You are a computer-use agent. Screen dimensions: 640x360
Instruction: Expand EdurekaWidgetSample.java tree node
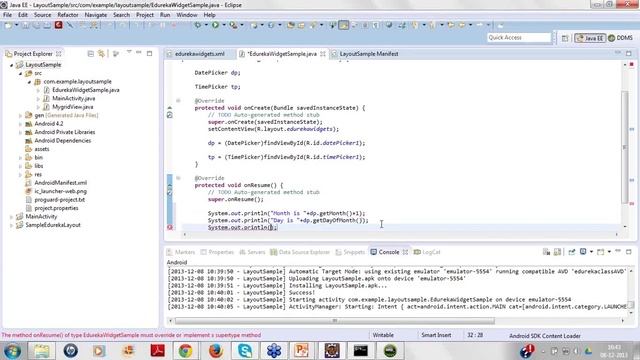[38, 90]
